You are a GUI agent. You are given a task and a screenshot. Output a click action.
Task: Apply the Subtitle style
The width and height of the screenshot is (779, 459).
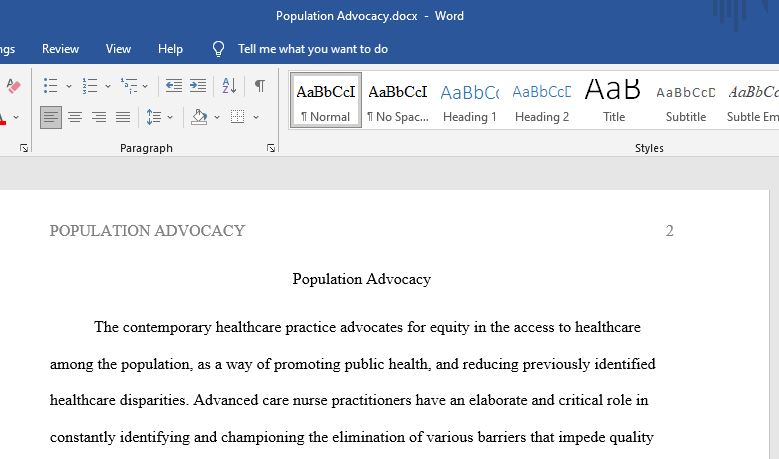[x=686, y=100]
